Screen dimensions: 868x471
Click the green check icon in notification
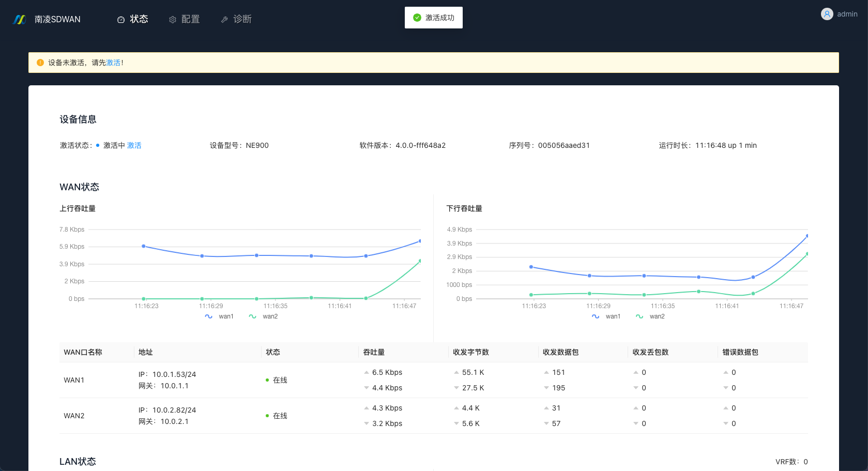[x=417, y=18]
